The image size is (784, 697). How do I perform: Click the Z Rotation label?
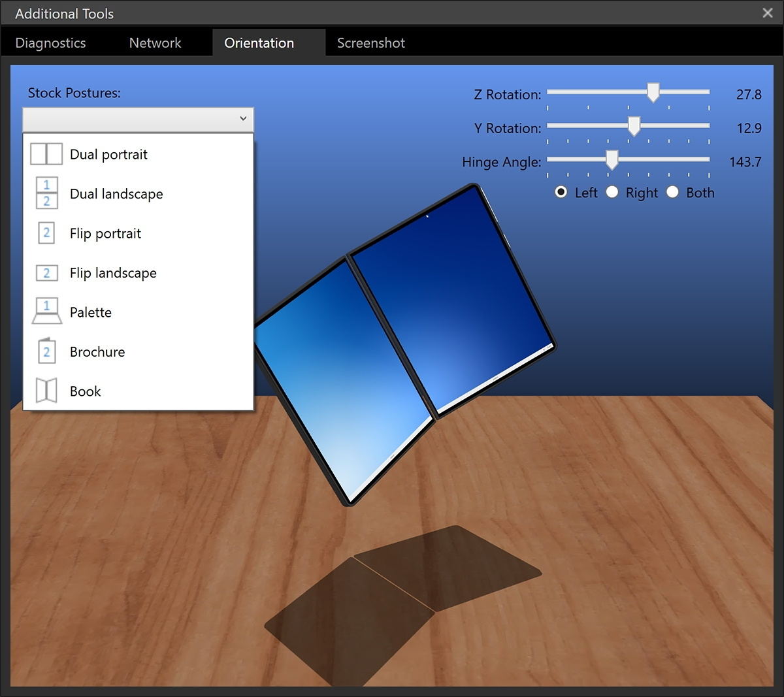[508, 95]
